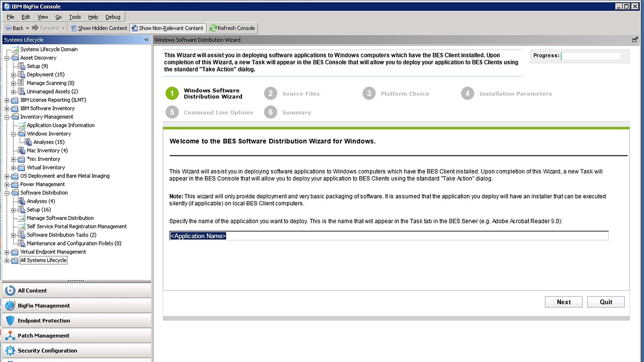Click step 1 green circle in wizard
Viewport: 644px width, 362px height.
point(172,94)
